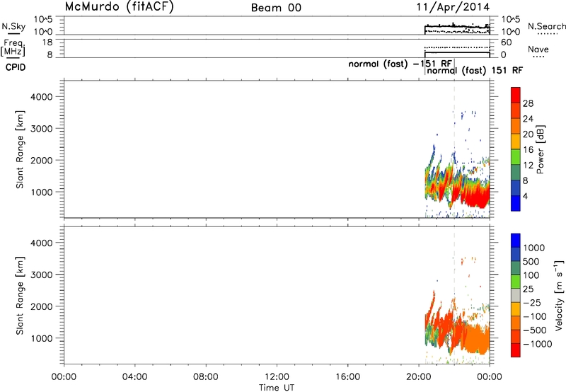Click the solid noise trace in the N.Sky panel
Screen dimensions: 566x392
(457, 26)
